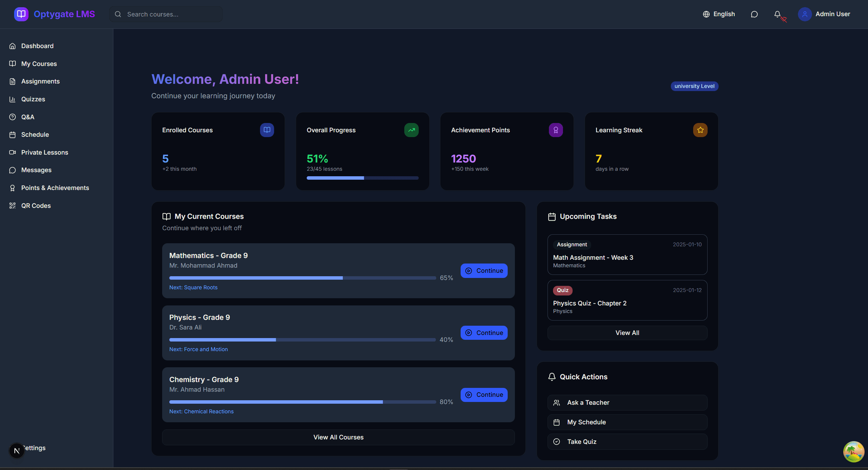868x470 pixels.
Task: Click the Admin User avatar icon
Action: point(805,14)
